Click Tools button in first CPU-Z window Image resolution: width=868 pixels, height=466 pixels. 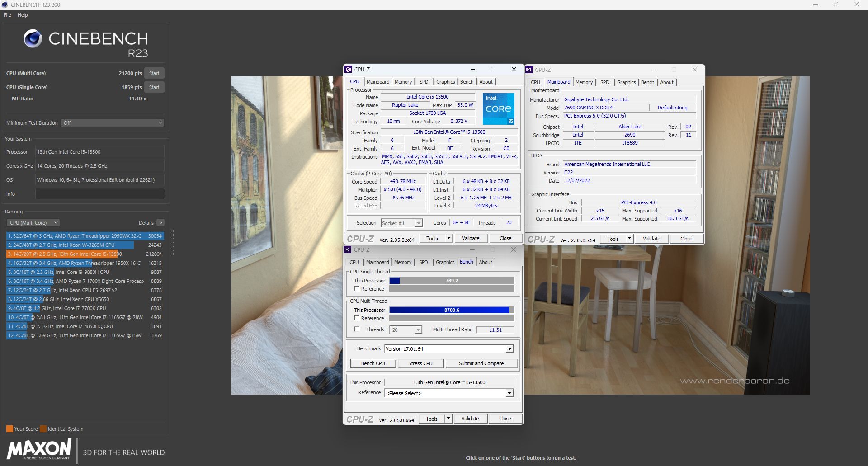(x=432, y=238)
